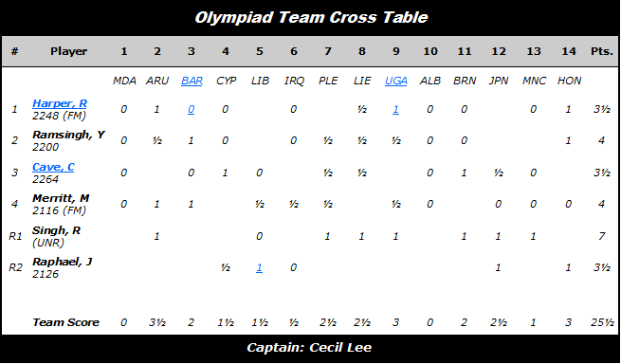
Task: Click the Olympiad Team Cross Table title
Action: point(311,17)
